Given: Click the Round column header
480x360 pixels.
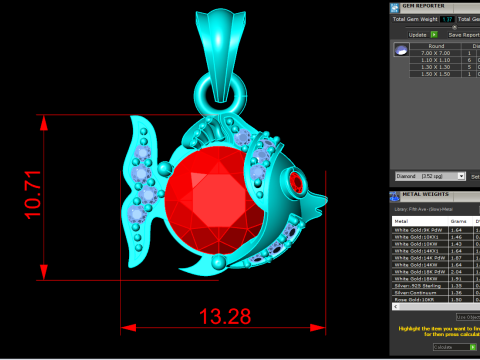Looking at the screenshot, I should pyautogui.click(x=436, y=46).
